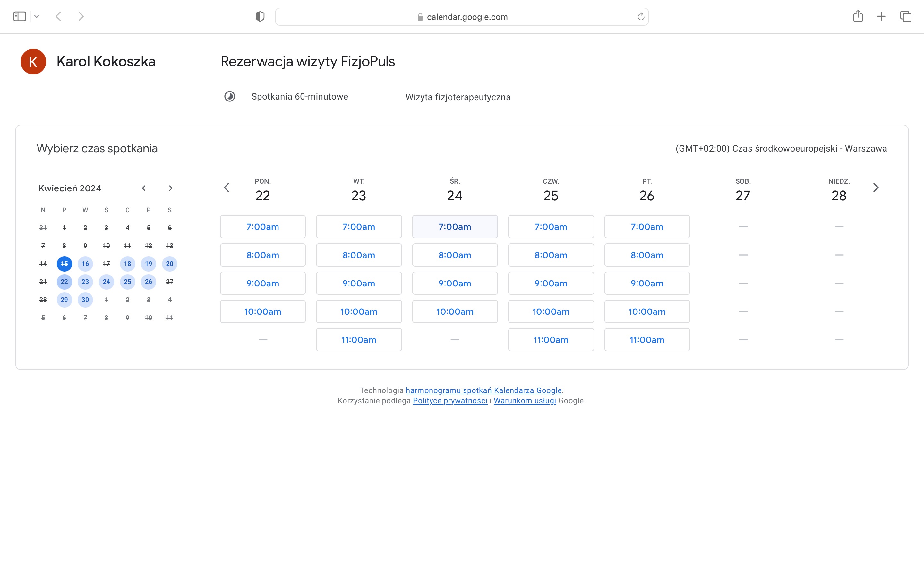This screenshot has width=924, height=578.
Task: Book the 7:00am slot on Tuesday 23
Action: [x=359, y=227]
